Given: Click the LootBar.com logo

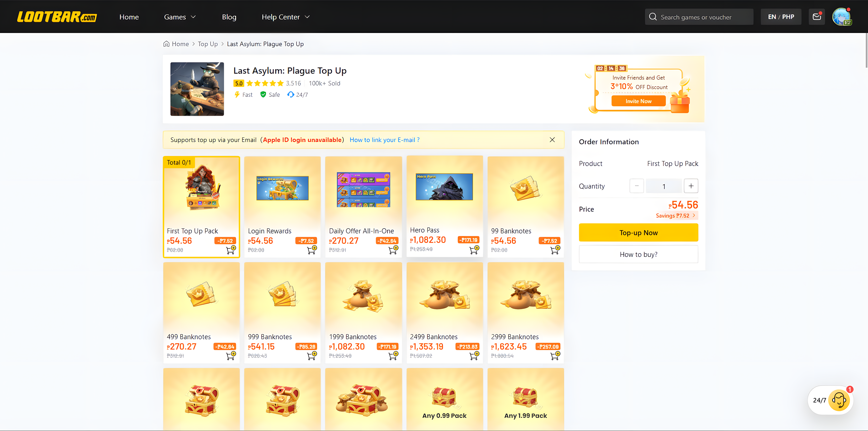Looking at the screenshot, I should tap(57, 17).
